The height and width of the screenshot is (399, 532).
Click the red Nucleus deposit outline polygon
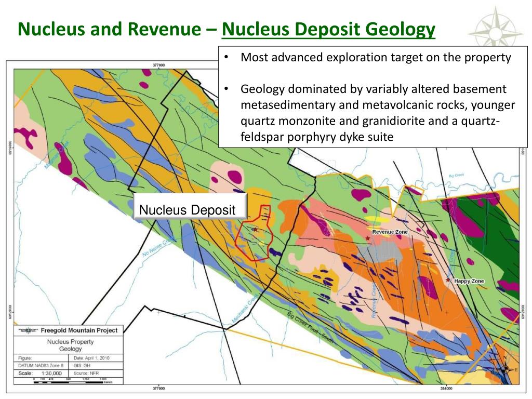click(x=255, y=233)
